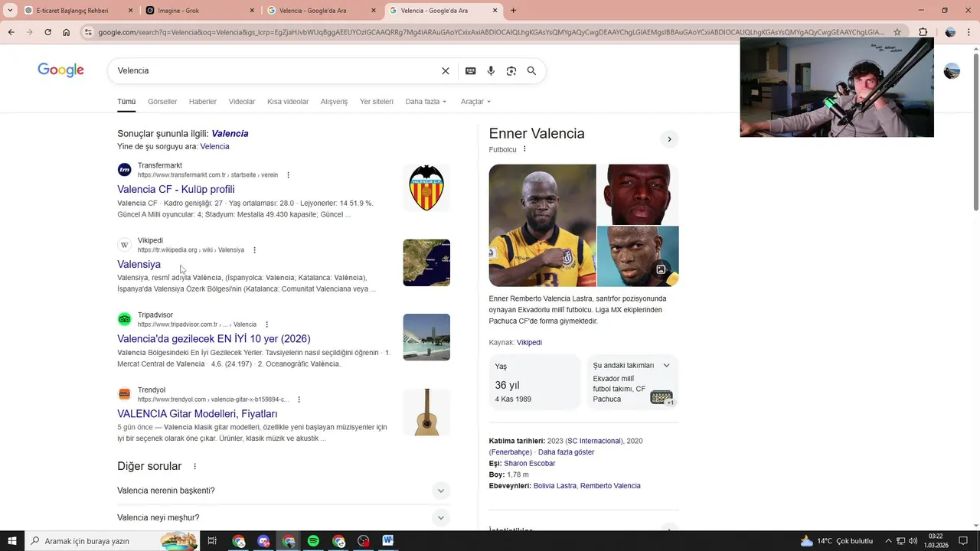The height and width of the screenshot is (551, 980).
Task: Open Valencia'da gezilecek EN İYİ 10 yer
Action: point(214,339)
